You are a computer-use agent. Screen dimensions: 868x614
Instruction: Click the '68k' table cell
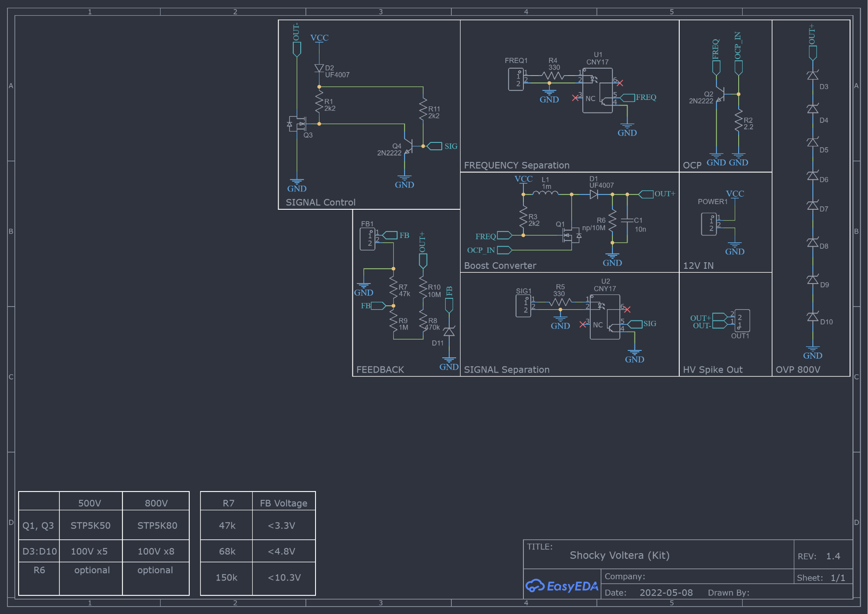pyautogui.click(x=227, y=551)
